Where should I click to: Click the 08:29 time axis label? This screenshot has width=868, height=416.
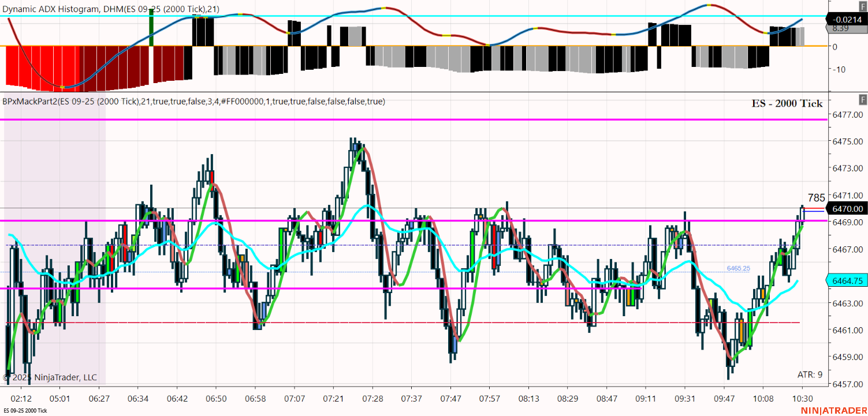(568, 398)
